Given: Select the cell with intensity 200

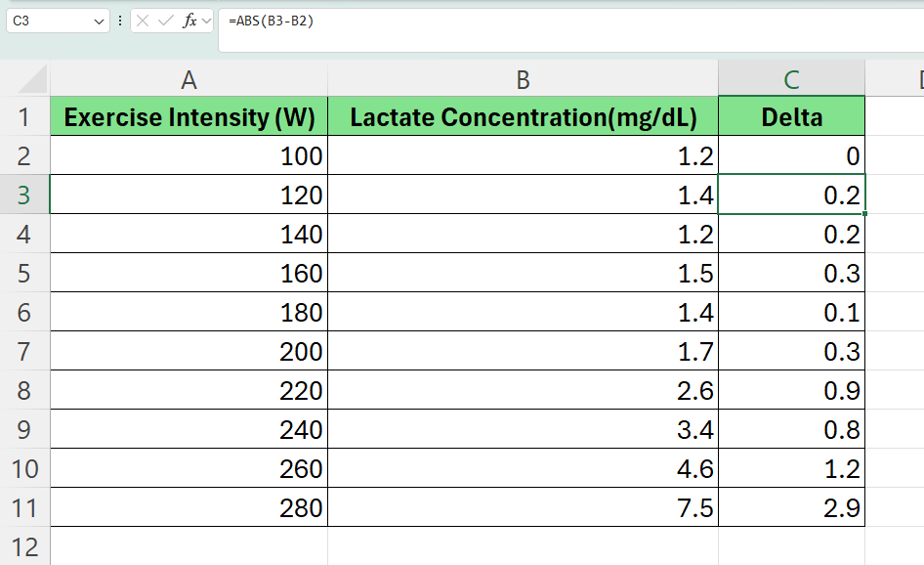Looking at the screenshot, I should click(189, 352).
